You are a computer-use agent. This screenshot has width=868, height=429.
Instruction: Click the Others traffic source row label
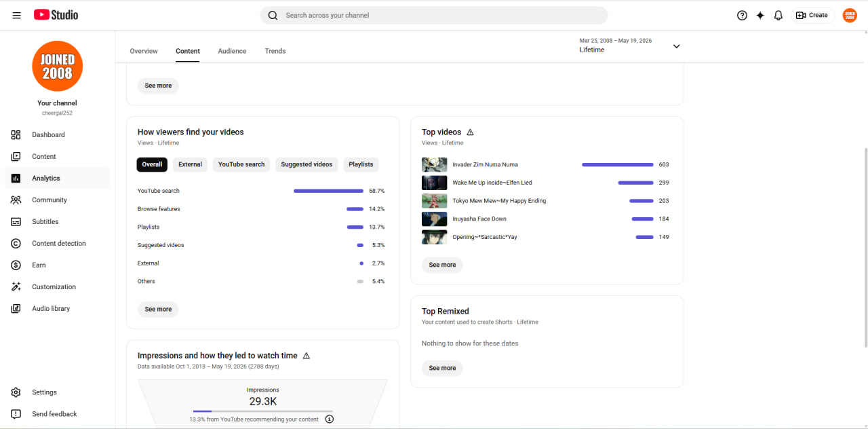tap(146, 281)
